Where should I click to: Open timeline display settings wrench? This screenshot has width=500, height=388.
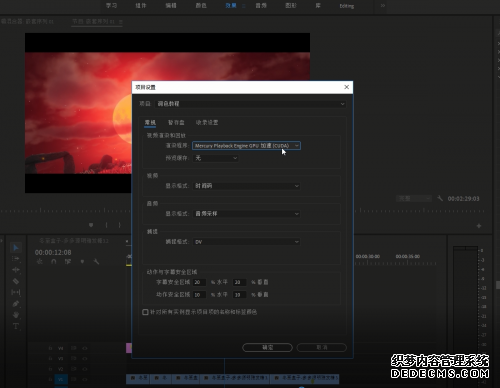click(x=96, y=262)
